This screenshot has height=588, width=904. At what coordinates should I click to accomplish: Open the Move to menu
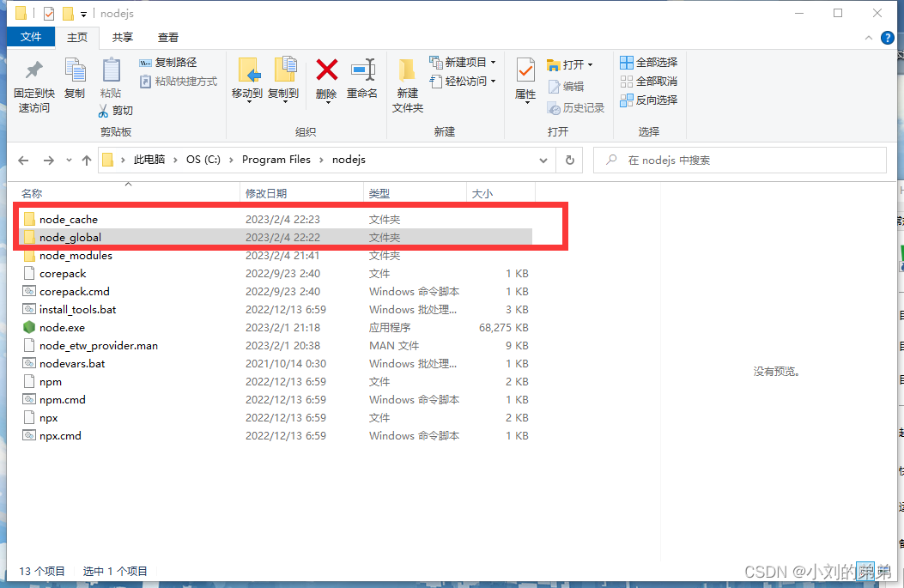pos(247,80)
